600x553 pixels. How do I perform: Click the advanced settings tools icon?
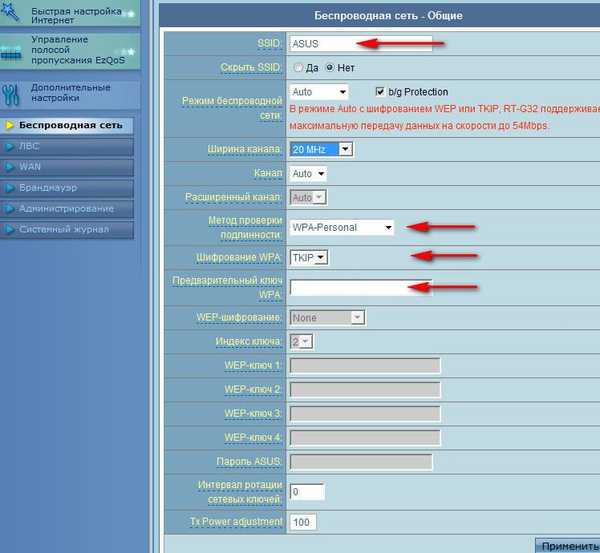click(x=10, y=95)
